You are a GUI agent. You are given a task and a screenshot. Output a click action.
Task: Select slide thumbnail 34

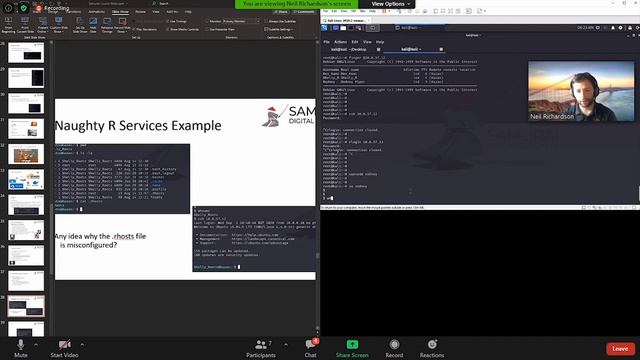point(26,205)
